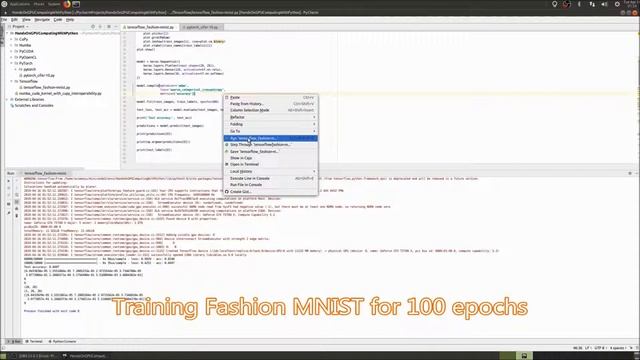
Task: Click the Project panel collapse-all icon
Action: (100, 27)
